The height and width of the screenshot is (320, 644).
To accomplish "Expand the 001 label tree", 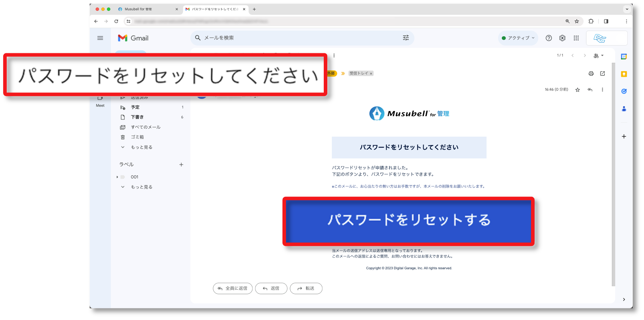I will tap(117, 177).
